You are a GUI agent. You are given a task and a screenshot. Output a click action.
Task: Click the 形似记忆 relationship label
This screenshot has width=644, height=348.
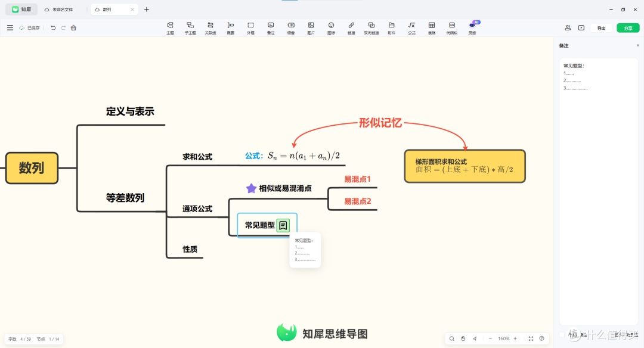point(380,123)
